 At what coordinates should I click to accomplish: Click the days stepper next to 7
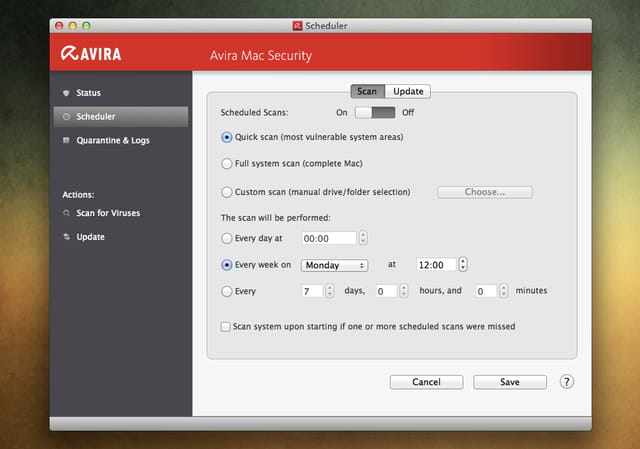[330, 291]
